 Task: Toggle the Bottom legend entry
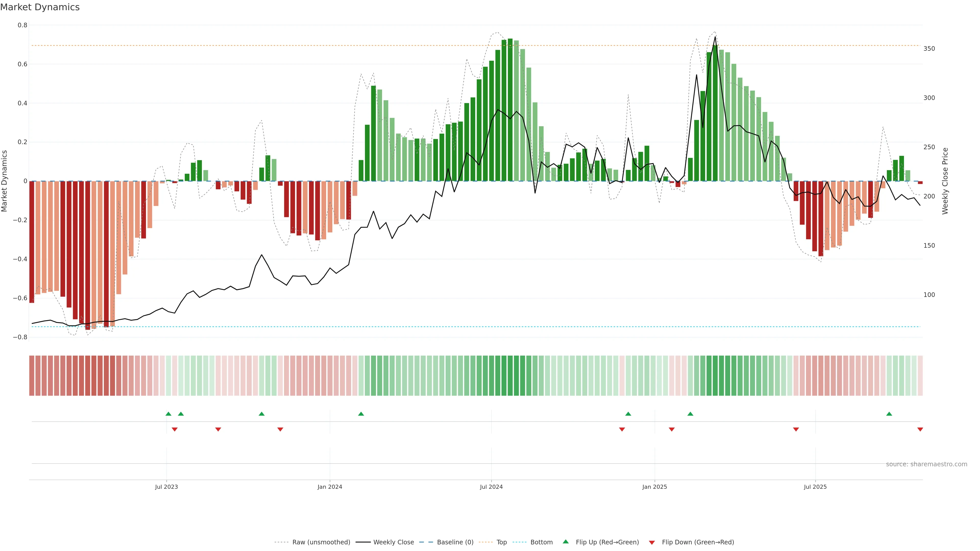pyautogui.click(x=541, y=542)
